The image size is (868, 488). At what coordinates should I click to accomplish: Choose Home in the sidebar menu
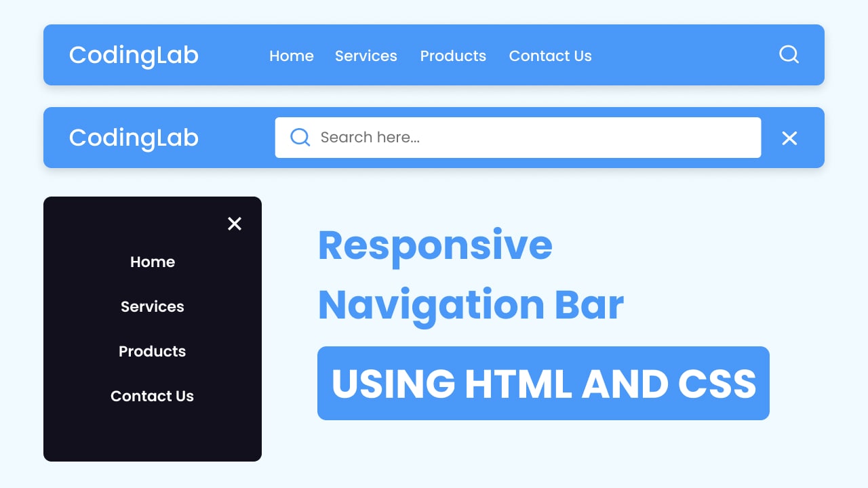(152, 262)
